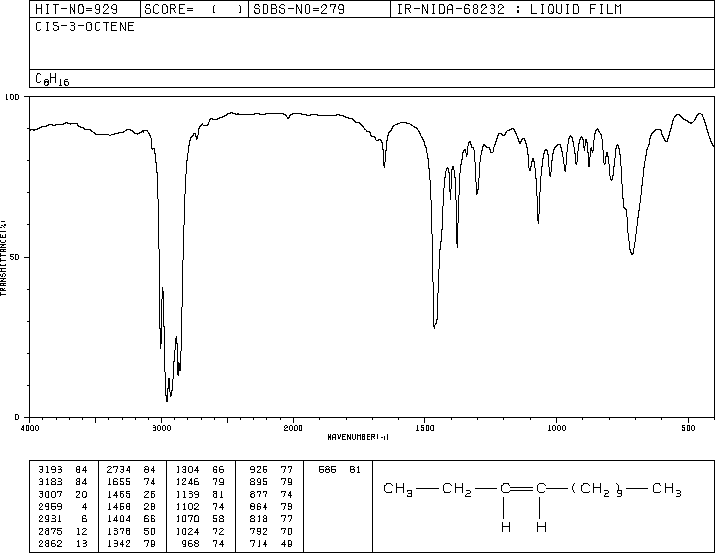Screen dimensions: 715x553
Task: Click the peak table entry 2931 6
Action: coord(63,519)
